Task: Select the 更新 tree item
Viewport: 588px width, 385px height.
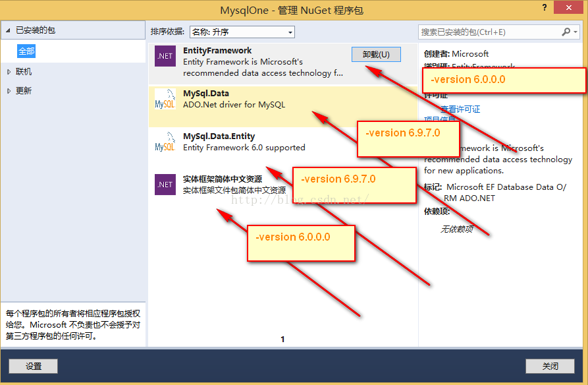Action: (x=24, y=91)
